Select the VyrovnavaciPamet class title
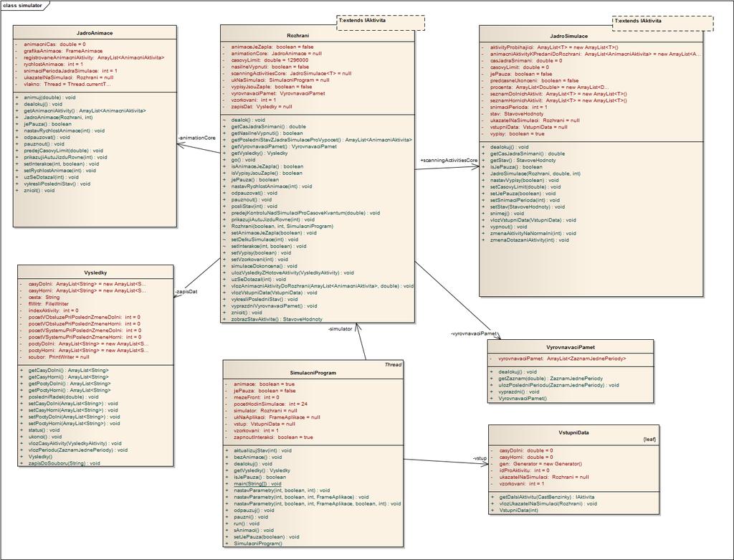The height and width of the screenshot is (560, 734). pos(571,348)
